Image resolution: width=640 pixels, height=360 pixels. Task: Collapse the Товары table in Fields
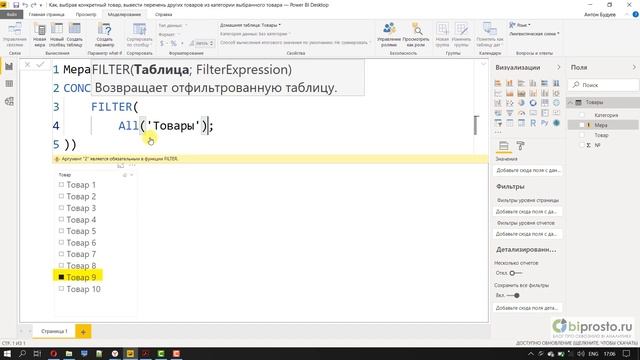click(x=571, y=102)
